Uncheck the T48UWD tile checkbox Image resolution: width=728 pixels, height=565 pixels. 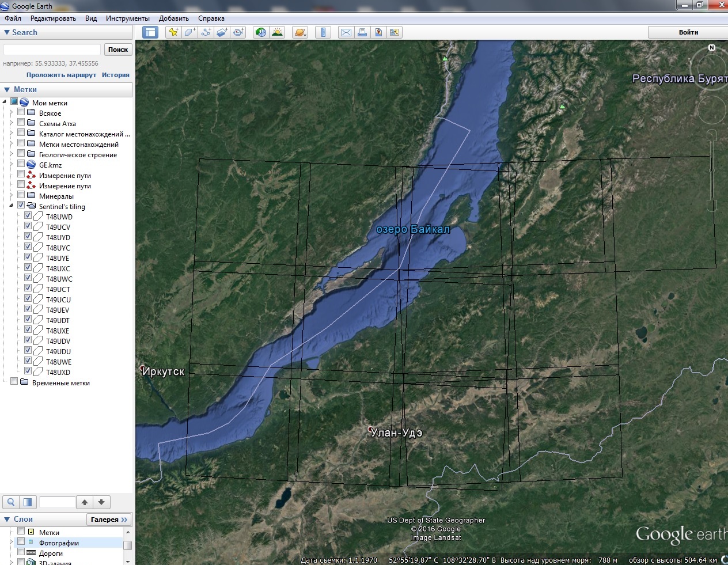coord(28,217)
